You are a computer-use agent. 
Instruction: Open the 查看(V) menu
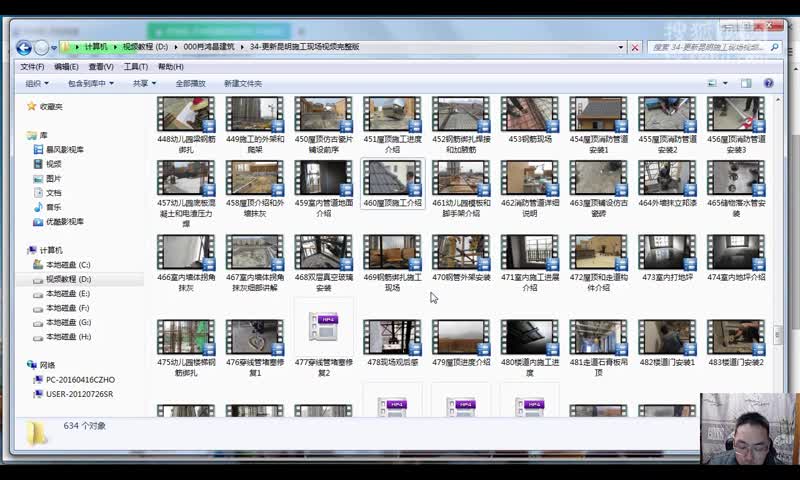101,67
